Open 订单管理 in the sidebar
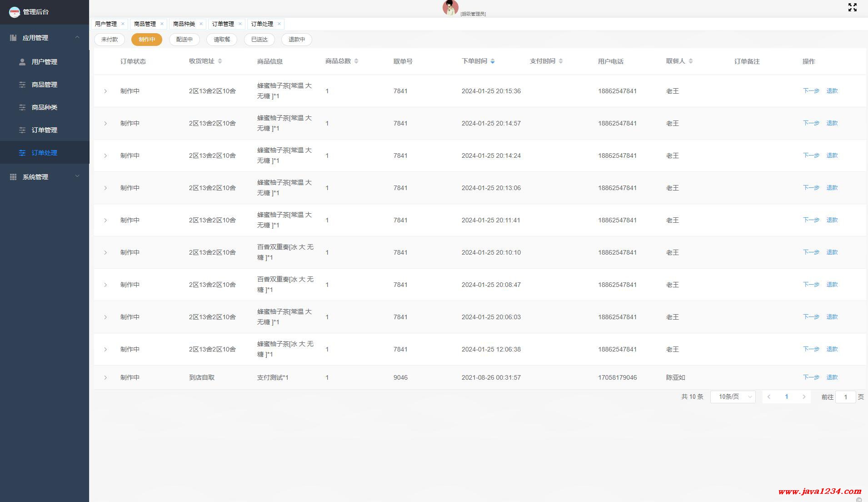Viewport: 868px width, 502px height. tap(45, 130)
